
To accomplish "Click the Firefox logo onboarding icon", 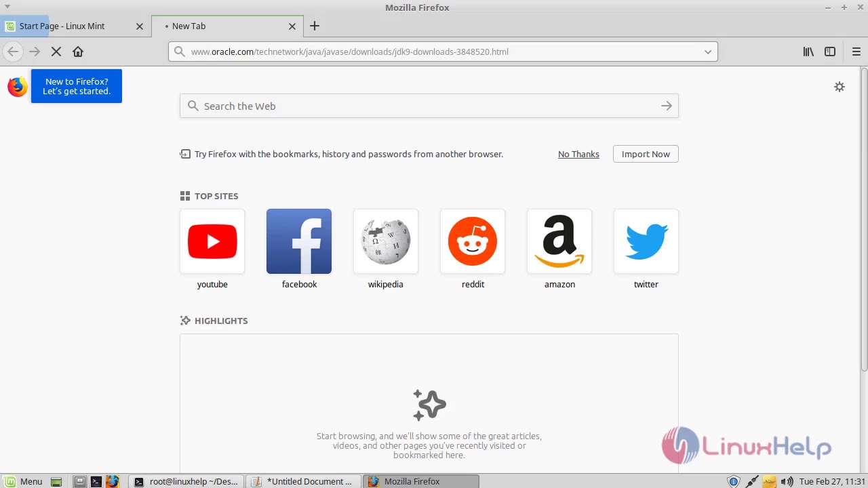I will coord(18,87).
